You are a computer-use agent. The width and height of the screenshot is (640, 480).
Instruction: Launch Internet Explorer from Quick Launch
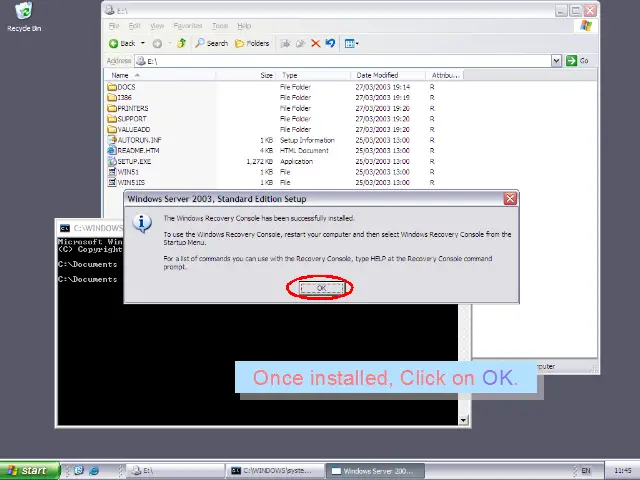point(94,471)
